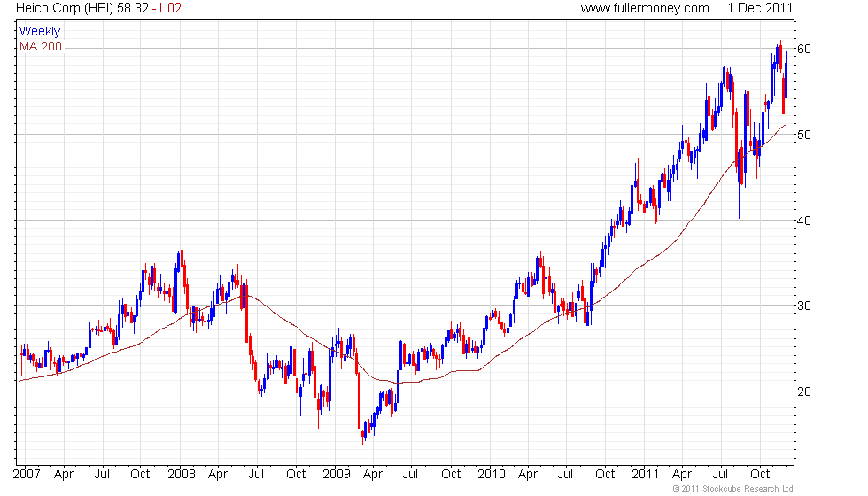The height and width of the screenshot is (496, 868).
Task: Click the Jul label following 2009
Action: point(410,474)
